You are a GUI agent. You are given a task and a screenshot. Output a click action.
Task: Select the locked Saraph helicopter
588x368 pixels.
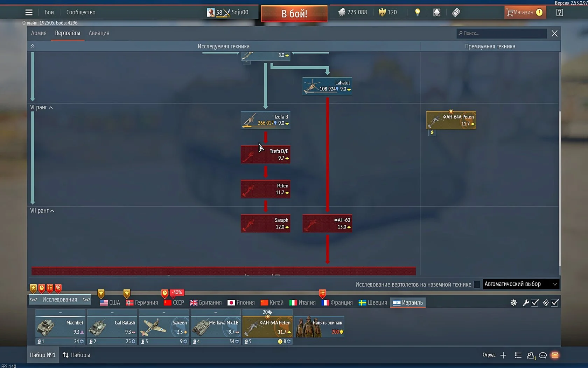tap(265, 224)
